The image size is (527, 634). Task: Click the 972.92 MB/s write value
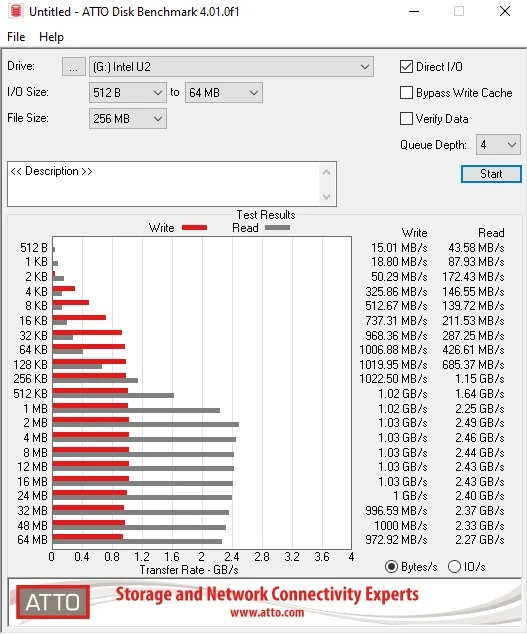[x=396, y=540]
